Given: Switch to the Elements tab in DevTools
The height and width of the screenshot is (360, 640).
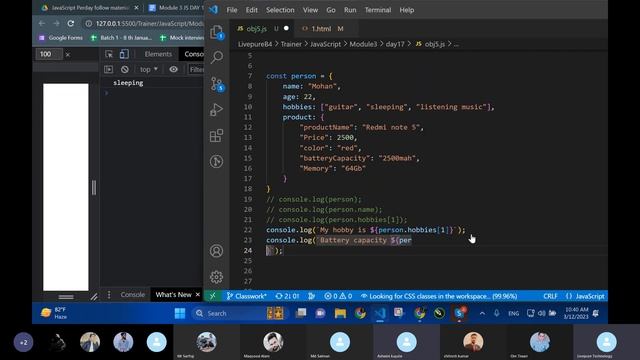Looking at the screenshot, I should click(x=158, y=54).
